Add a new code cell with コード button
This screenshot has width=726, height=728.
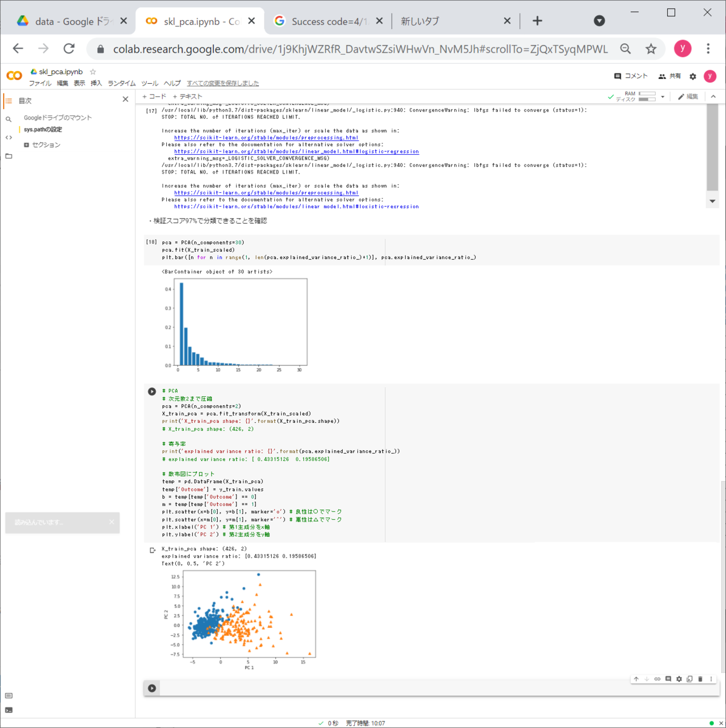154,96
